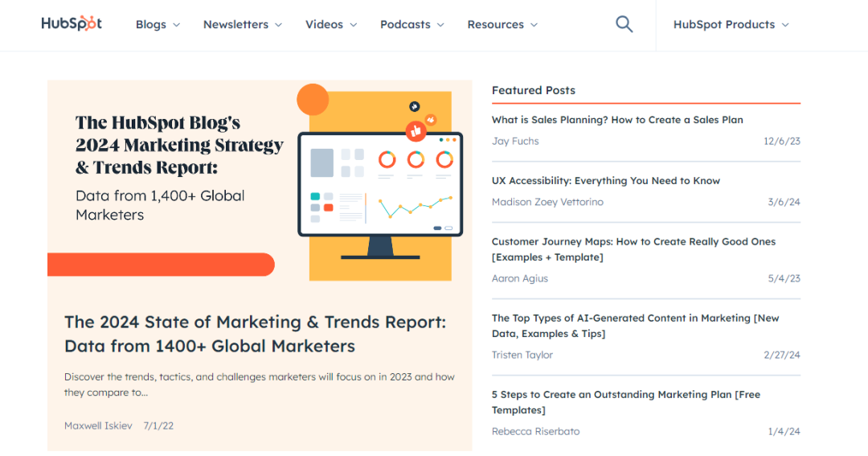Click the date 7/1/22
Image resolution: width=868 pixels, height=456 pixels.
(x=158, y=425)
